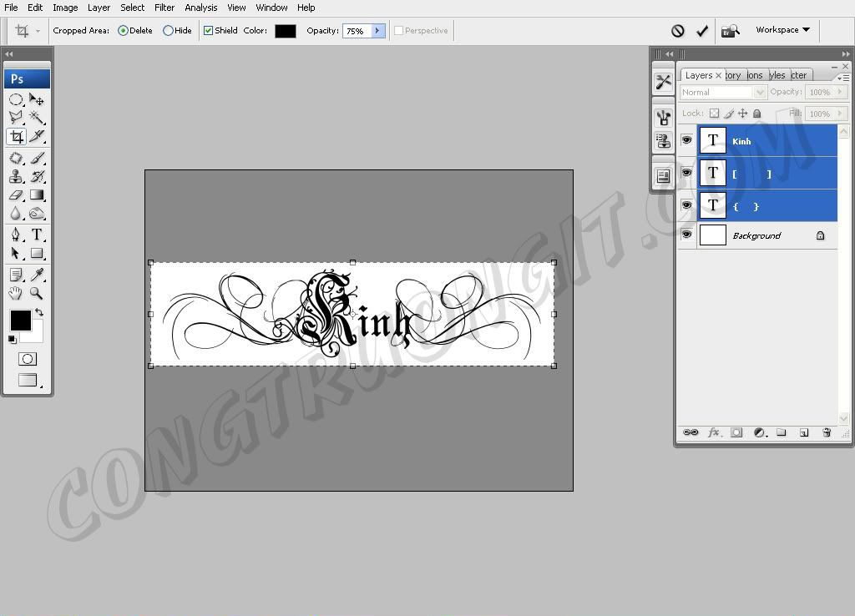This screenshot has width=855, height=616.
Task: Activate the Eyedropper tool in the toolbox
Action: [x=37, y=274]
